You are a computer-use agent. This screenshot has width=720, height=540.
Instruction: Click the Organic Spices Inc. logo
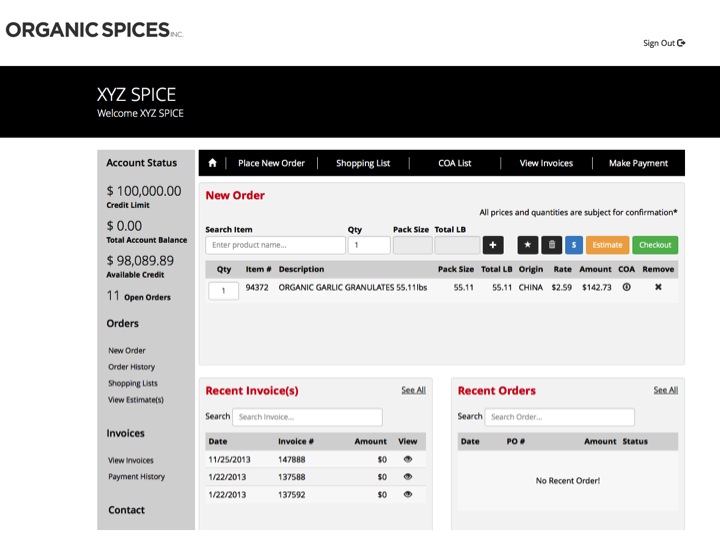(94, 30)
